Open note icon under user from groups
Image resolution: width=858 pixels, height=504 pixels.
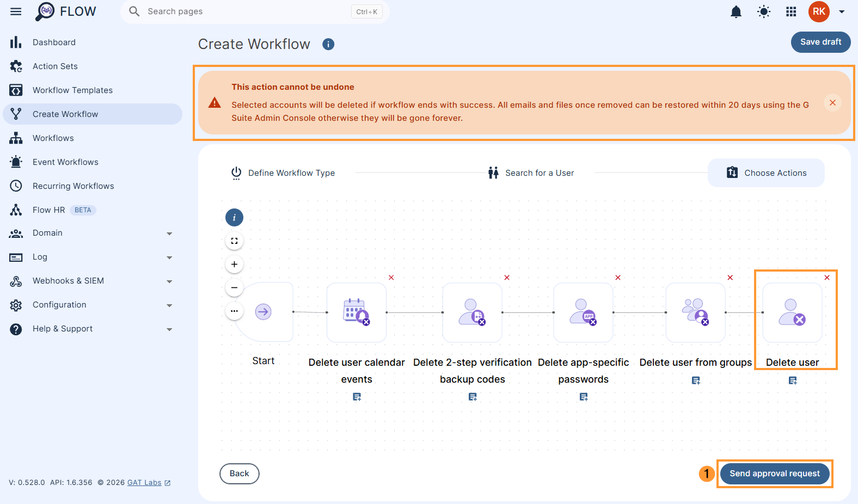pos(696,380)
